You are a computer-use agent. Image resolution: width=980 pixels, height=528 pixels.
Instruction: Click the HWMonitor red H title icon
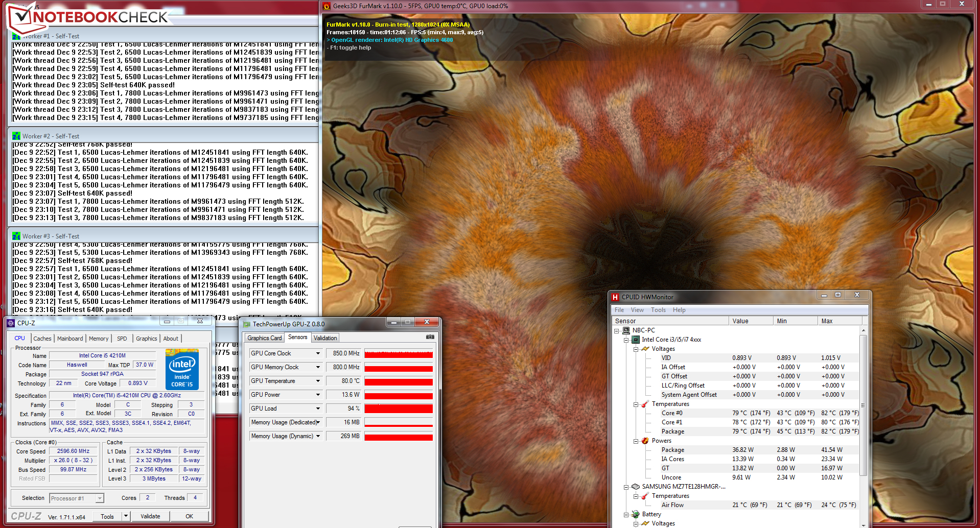tap(615, 297)
